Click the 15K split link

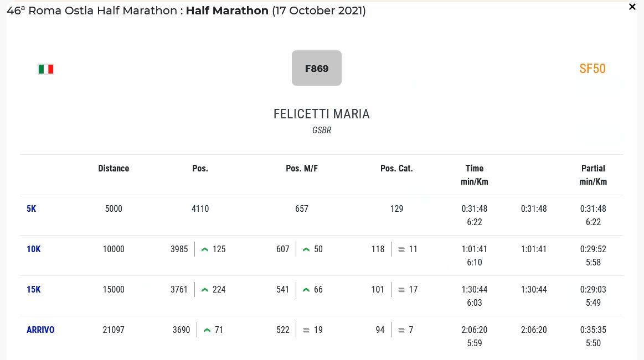(x=33, y=290)
